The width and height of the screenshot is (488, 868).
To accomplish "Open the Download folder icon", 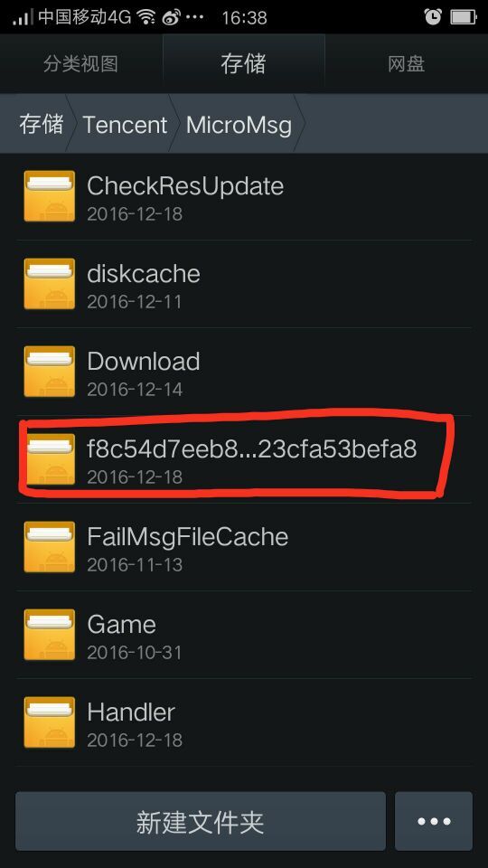I will point(49,372).
